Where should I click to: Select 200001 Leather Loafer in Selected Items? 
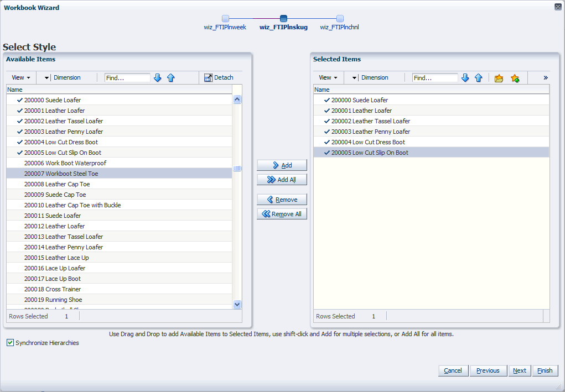[x=431, y=111]
